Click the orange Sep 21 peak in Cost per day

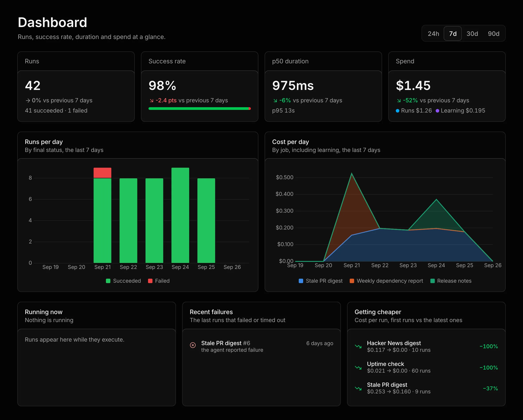(352, 174)
